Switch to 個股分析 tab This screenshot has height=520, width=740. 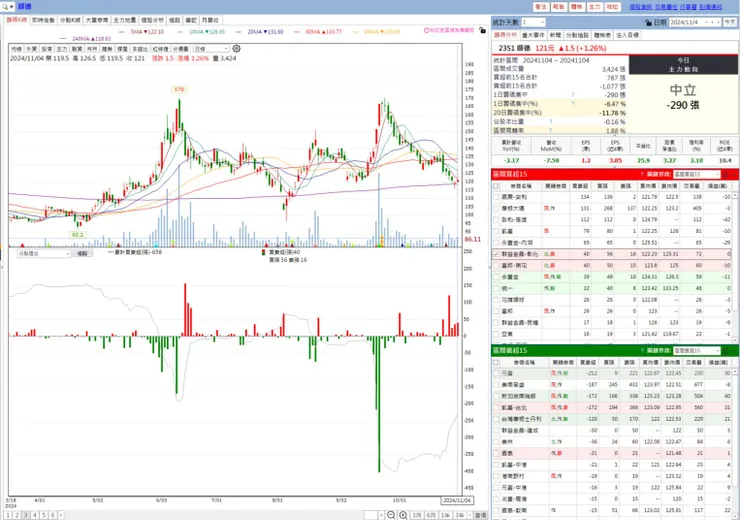tap(152, 20)
